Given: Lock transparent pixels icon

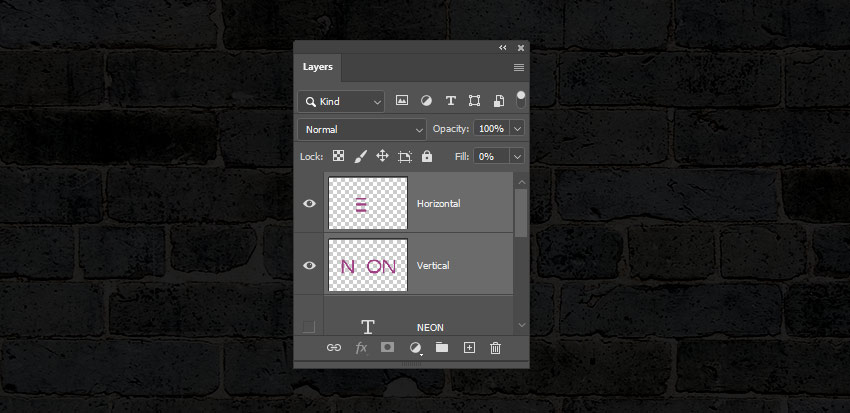Looking at the screenshot, I should pos(338,156).
